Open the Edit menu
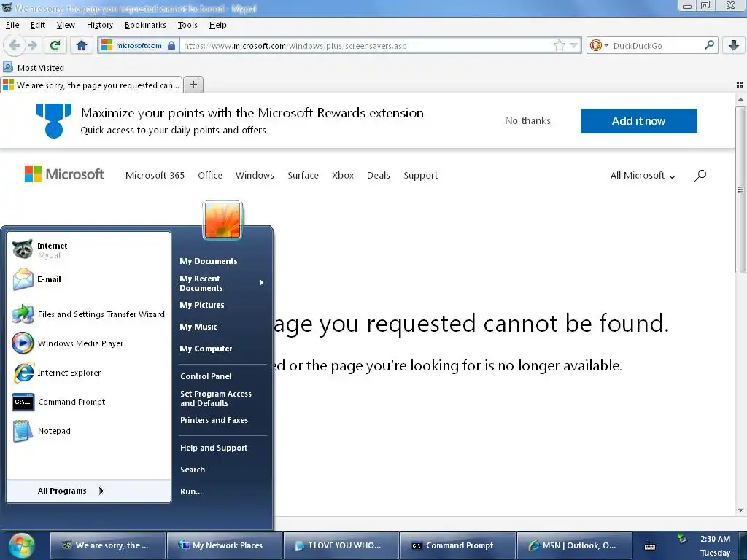Viewport: 747px width, 560px height. coord(38,25)
